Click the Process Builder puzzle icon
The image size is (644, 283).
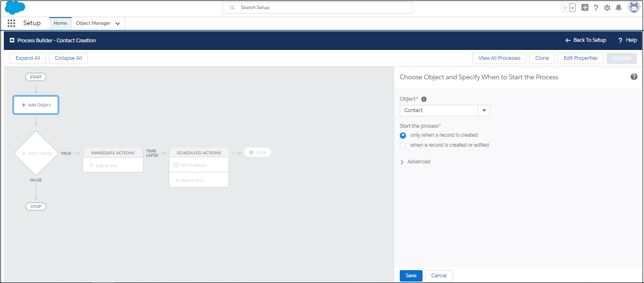tap(12, 40)
